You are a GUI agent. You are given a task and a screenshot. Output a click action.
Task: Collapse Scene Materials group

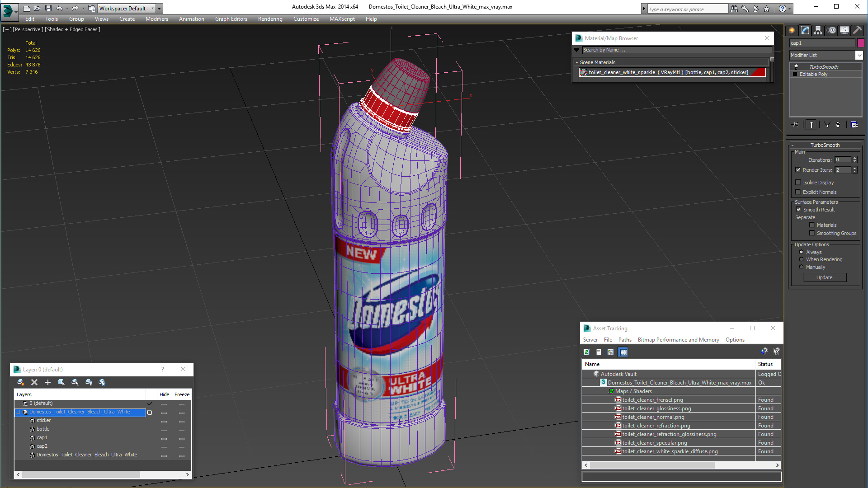(577, 62)
